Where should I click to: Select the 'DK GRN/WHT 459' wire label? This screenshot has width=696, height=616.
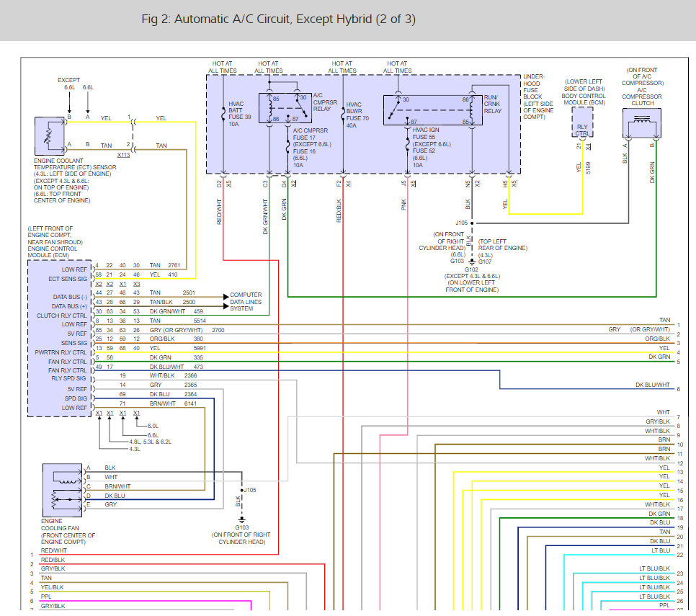(177, 311)
